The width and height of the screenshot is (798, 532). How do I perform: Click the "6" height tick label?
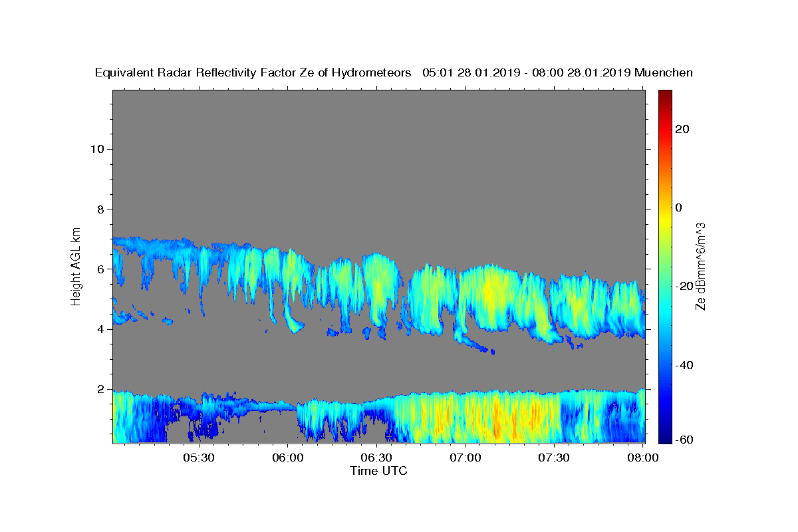tap(100, 269)
